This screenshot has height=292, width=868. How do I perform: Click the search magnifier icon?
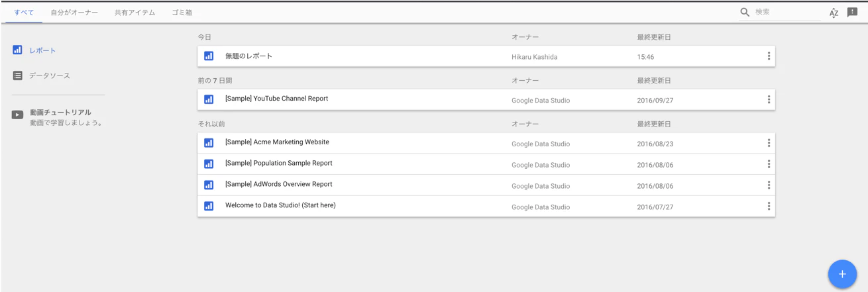745,12
